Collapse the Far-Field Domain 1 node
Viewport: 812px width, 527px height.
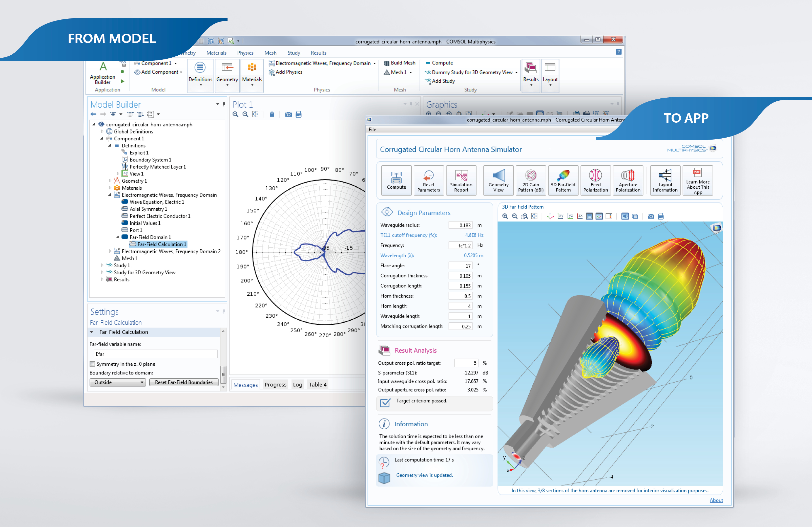coord(118,237)
